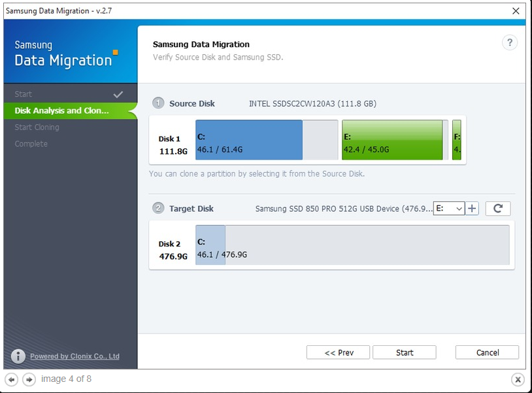Screen dimensions: 532x393
Task: Open the E: drive letter dropdown
Action: [449, 209]
